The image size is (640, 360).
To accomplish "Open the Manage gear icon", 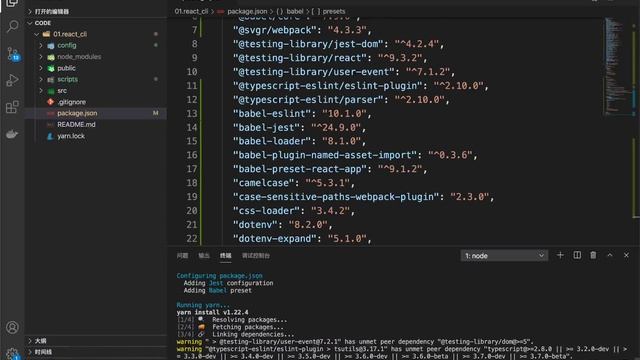I will (x=12, y=353).
